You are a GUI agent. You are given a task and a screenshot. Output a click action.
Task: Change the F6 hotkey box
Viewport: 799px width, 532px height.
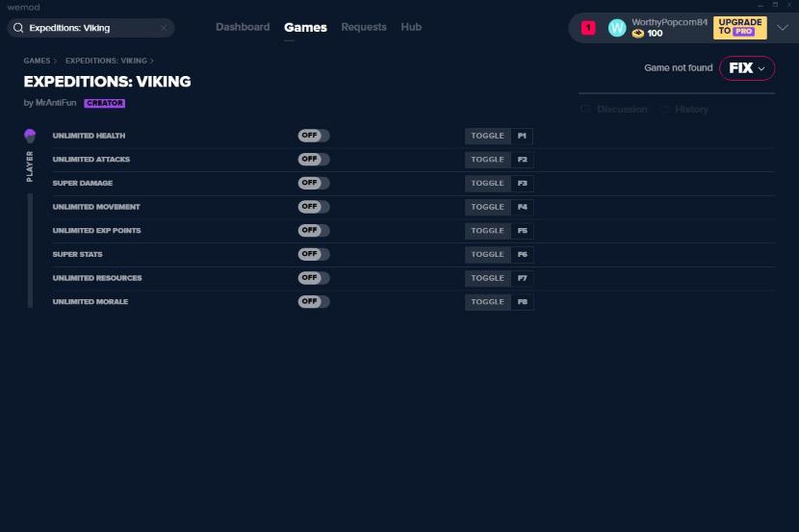tap(523, 255)
